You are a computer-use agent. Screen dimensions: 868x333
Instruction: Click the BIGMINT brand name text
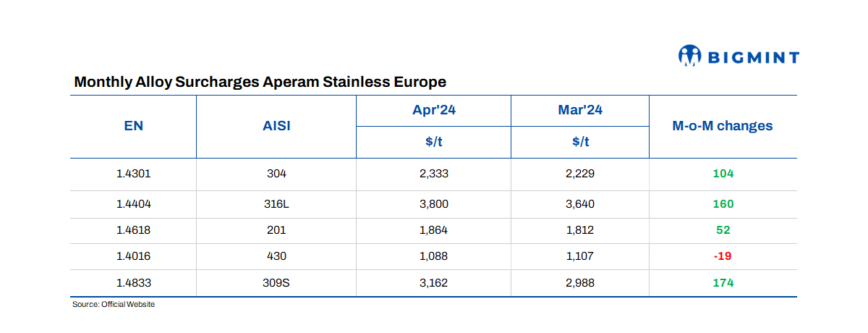click(752, 56)
